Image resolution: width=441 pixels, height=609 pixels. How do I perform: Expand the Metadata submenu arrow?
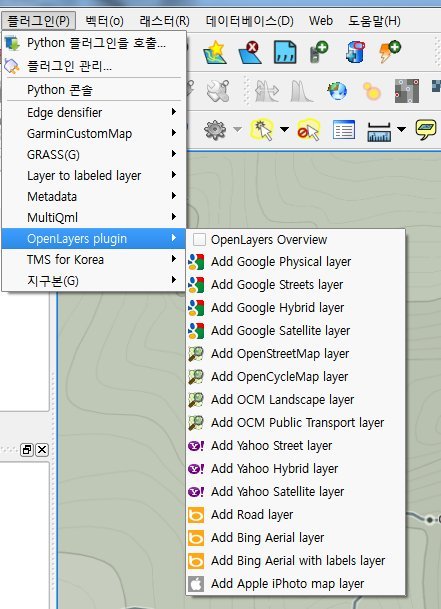point(174,196)
